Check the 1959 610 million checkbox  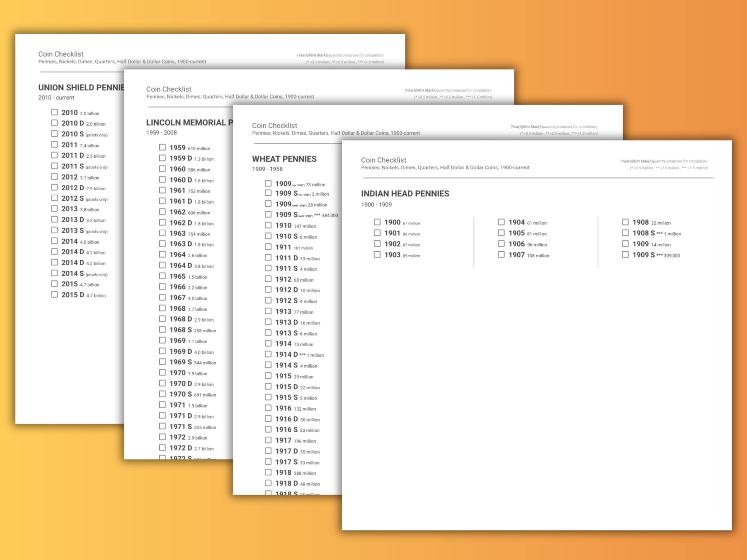[x=162, y=147]
